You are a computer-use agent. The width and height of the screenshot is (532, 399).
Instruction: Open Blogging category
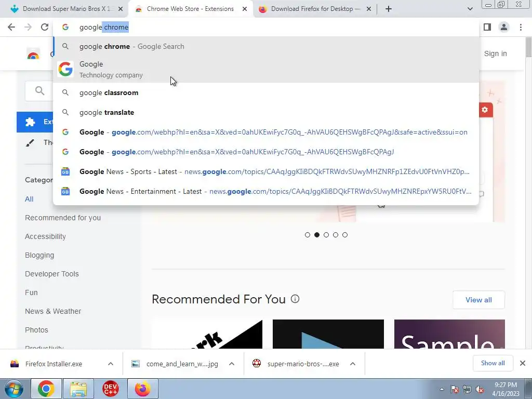coord(39,255)
